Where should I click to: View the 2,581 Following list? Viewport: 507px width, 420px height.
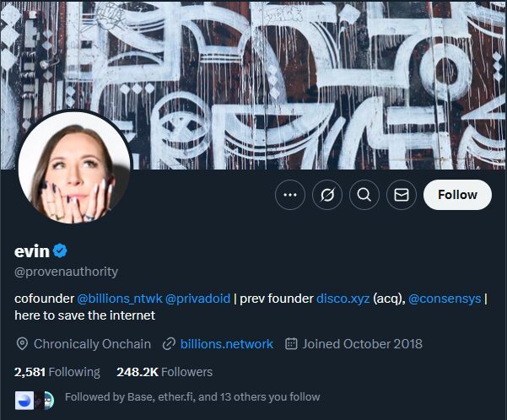57,372
